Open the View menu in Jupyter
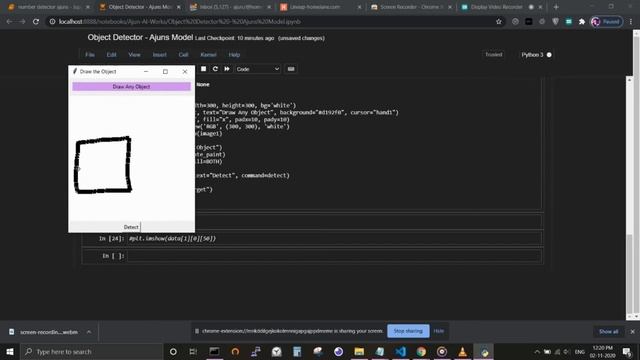 click(x=134, y=55)
